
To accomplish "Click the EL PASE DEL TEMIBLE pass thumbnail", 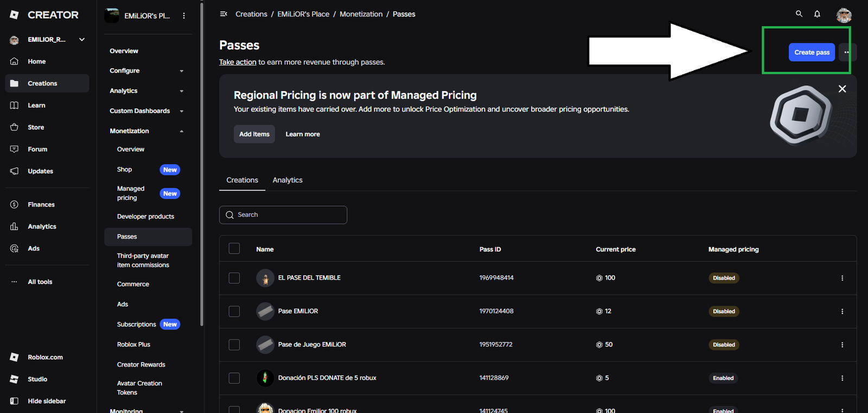I will point(265,278).
